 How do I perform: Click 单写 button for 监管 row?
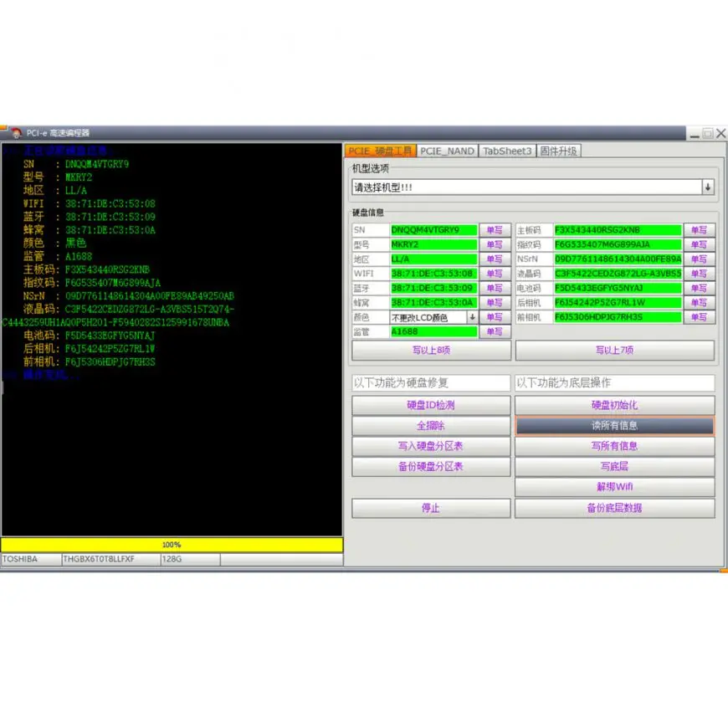point(495,331)
